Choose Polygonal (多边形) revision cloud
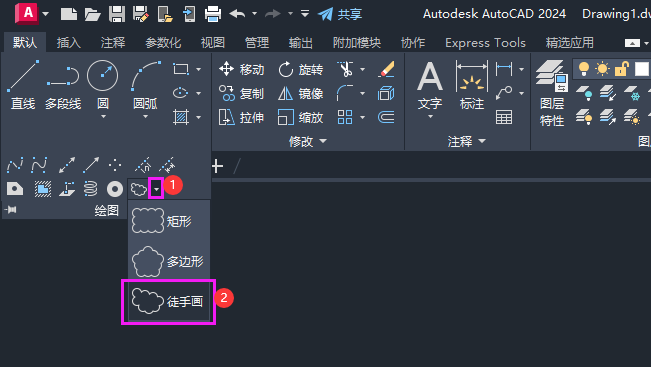The width and height of the screenshot is (651, 367). coord(169,261)
